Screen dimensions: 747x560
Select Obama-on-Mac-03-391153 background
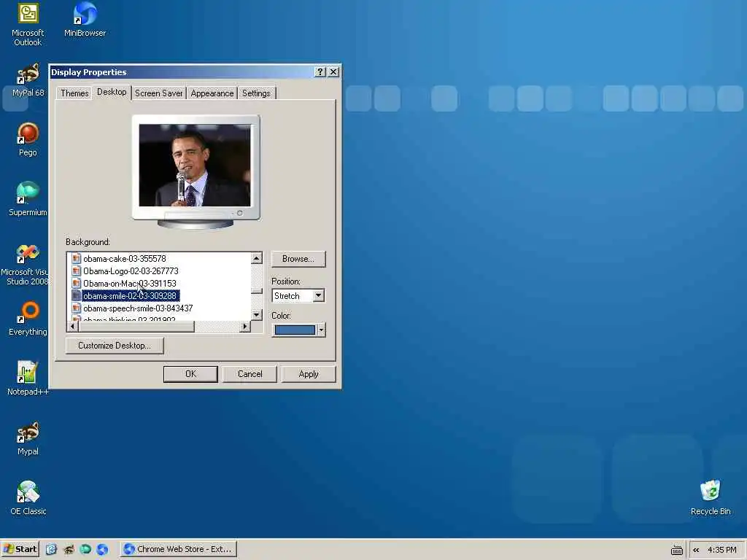tap(130, 284)
